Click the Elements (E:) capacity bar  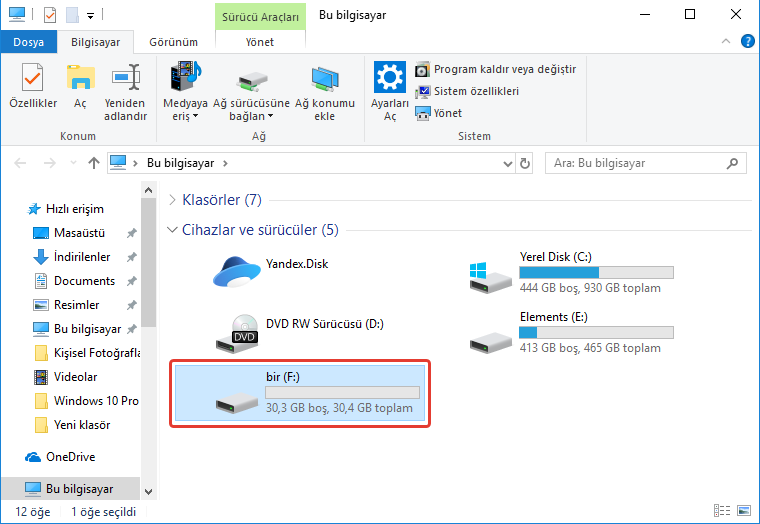pyautogui.click(x=596, y=332)
